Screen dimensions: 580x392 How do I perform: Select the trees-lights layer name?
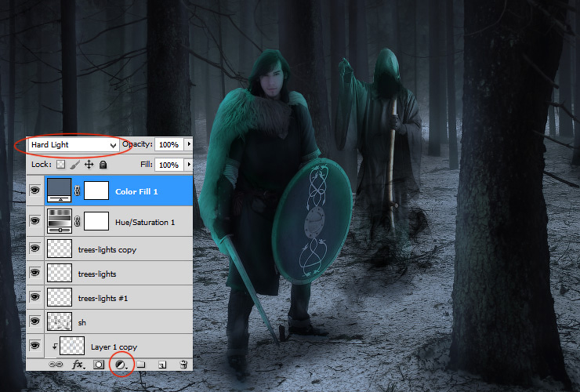coord(97,274)
